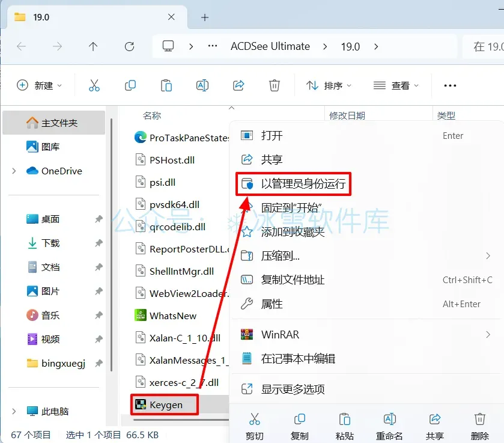This screenshot has width=504, height=443.
Task: Expand OneDrive in navigation pane
Action: click(x=14, y=171)
